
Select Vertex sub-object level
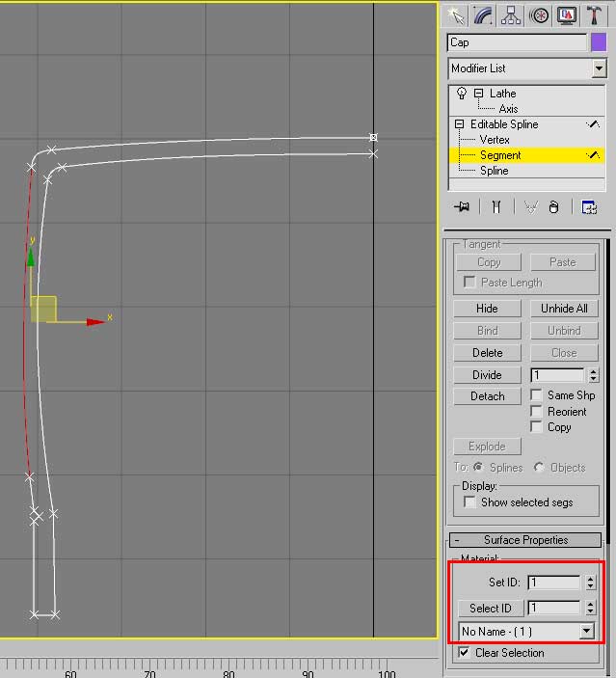pyautogui.click(x=495, y=140)
